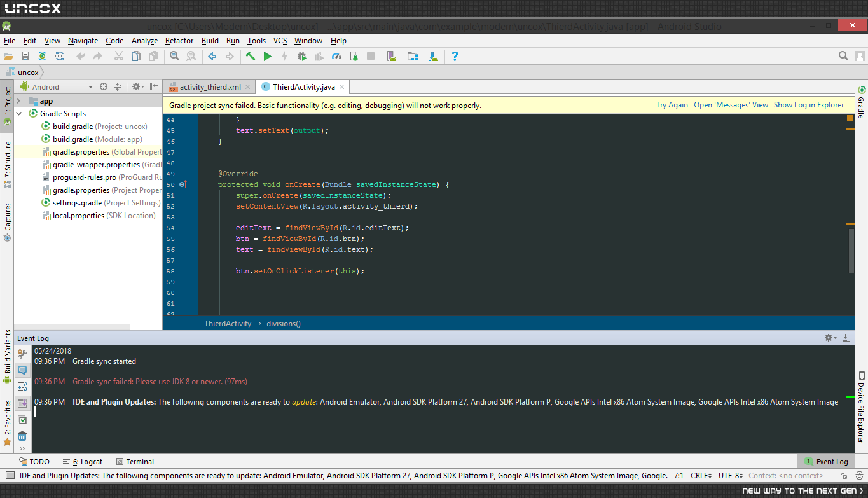Click the Open folder toolbar icon
The height and width of the screenshot is (498, 868).
[8, 57]
